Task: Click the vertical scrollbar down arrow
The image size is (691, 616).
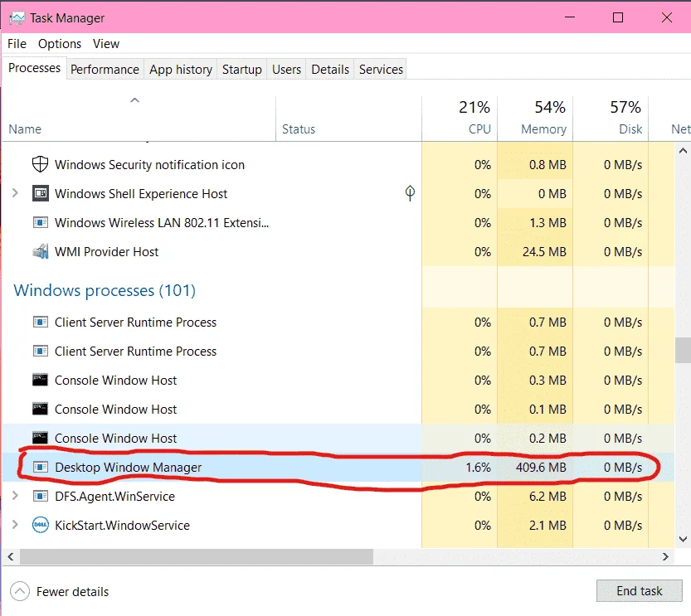Action: [683, 539]
